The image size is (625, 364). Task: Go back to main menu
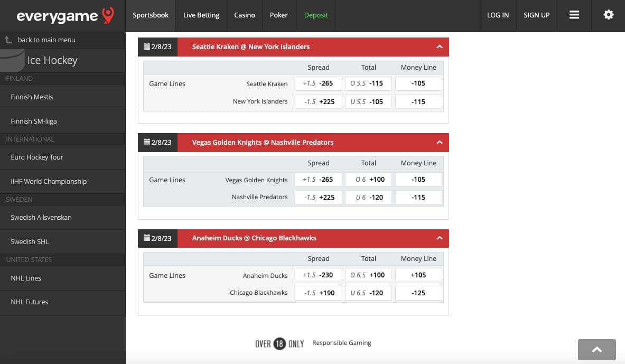46,40
